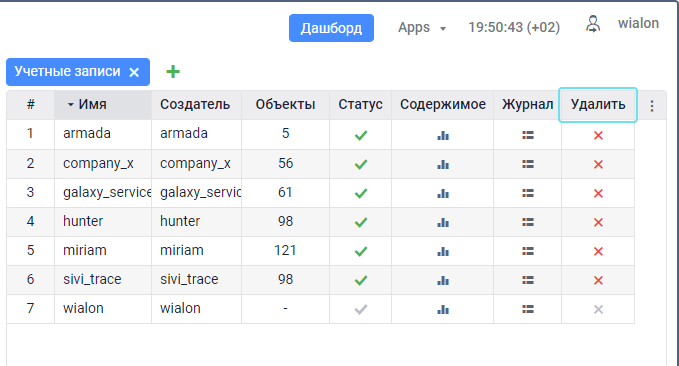679x366 pixels.
Task: Add new tab with green plus icon
Action: click(x=173, y=71)
